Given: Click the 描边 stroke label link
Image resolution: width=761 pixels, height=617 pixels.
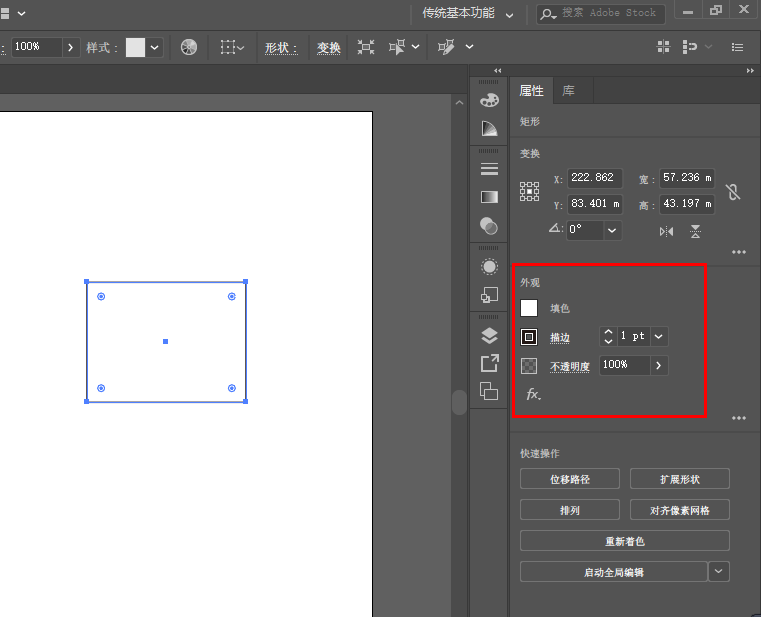Looking at the screenshot, I should point(560,337).
